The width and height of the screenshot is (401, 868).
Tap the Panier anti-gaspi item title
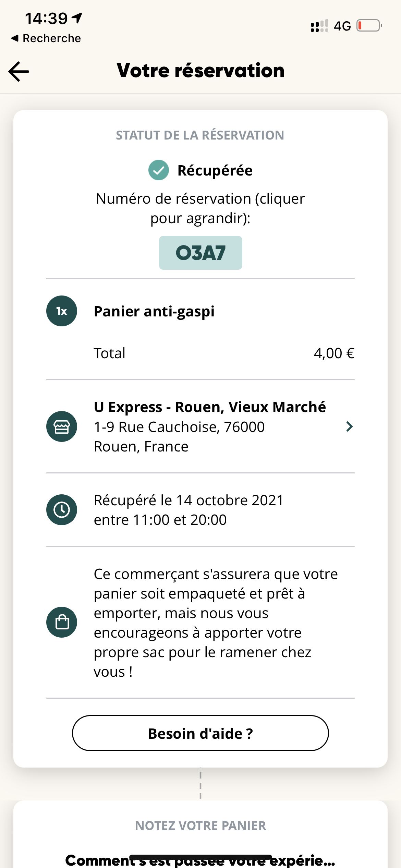coord(154,311)
